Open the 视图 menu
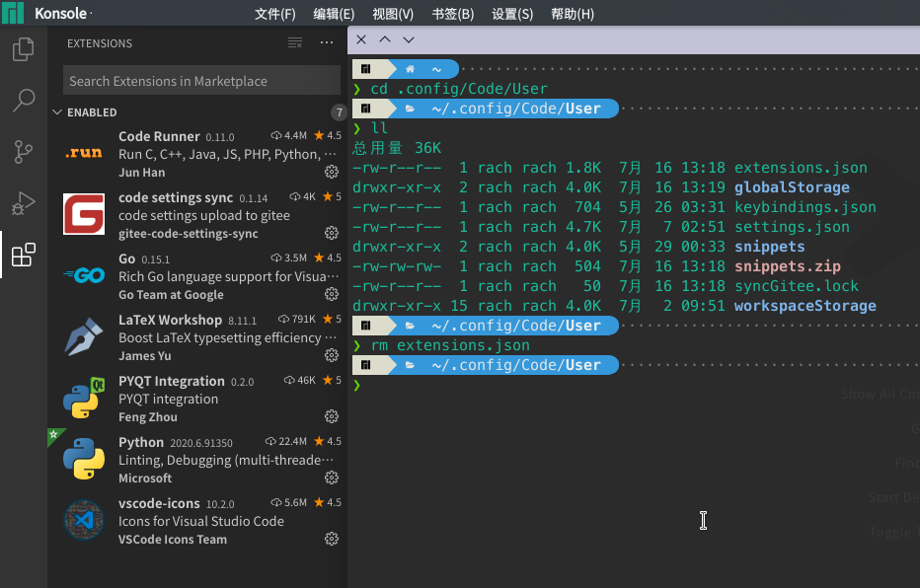The width and height of the screenshot is (920, 588). [x=391, y=13]
